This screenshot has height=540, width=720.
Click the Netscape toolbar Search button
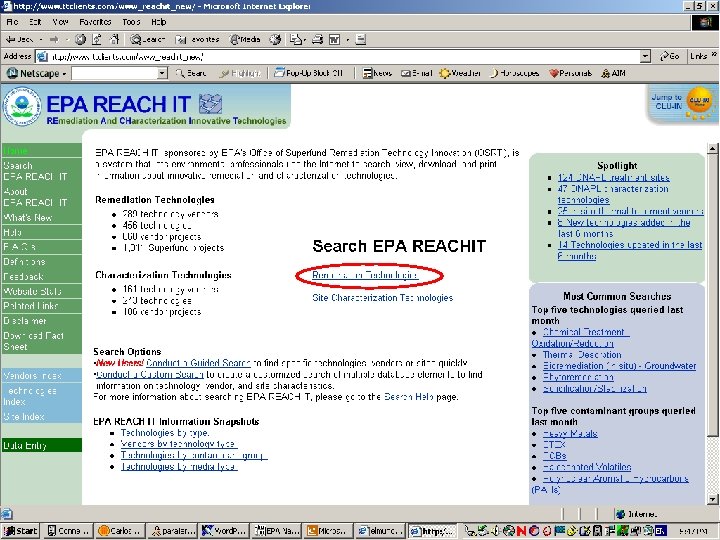(x=191, y=73)
